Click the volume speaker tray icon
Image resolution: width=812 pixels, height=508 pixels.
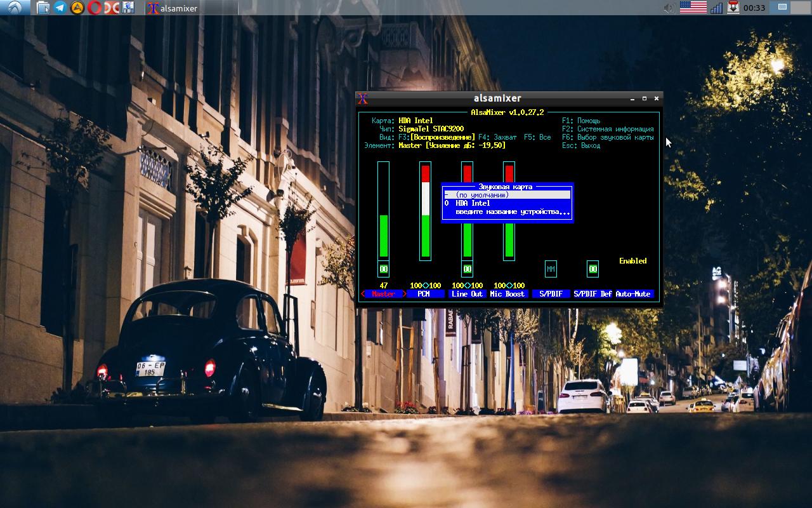coord(669,8)
